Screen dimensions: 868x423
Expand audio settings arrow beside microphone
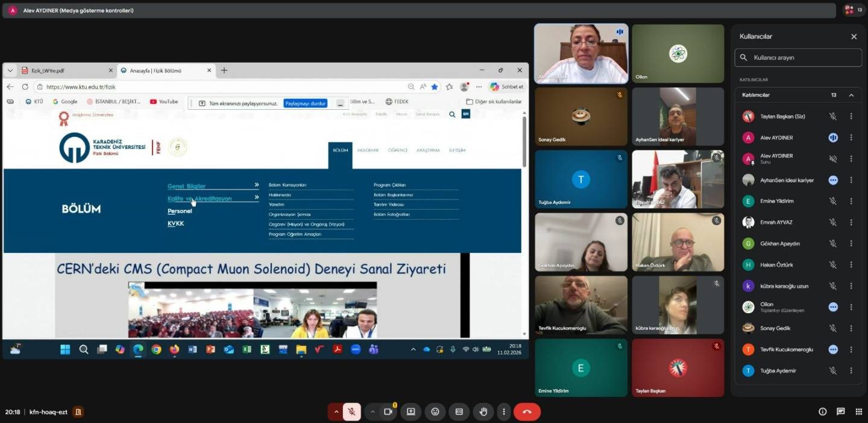click(336, 412)
